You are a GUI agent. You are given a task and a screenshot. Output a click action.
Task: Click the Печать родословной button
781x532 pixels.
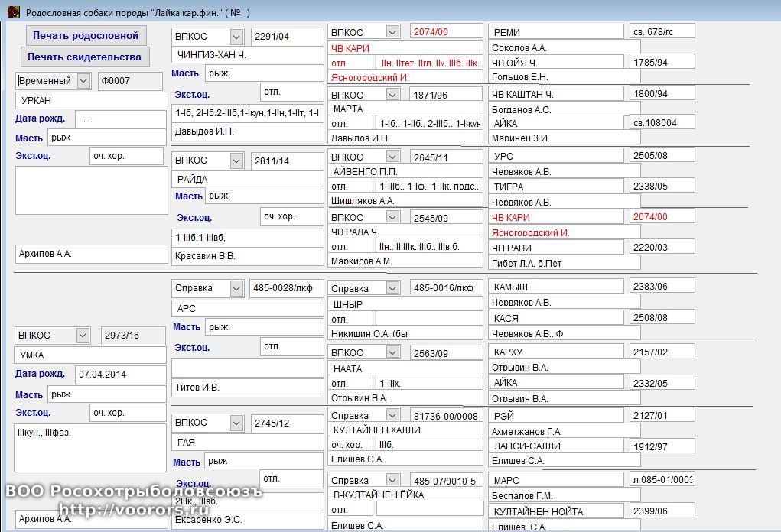click(x=86, y=35)
